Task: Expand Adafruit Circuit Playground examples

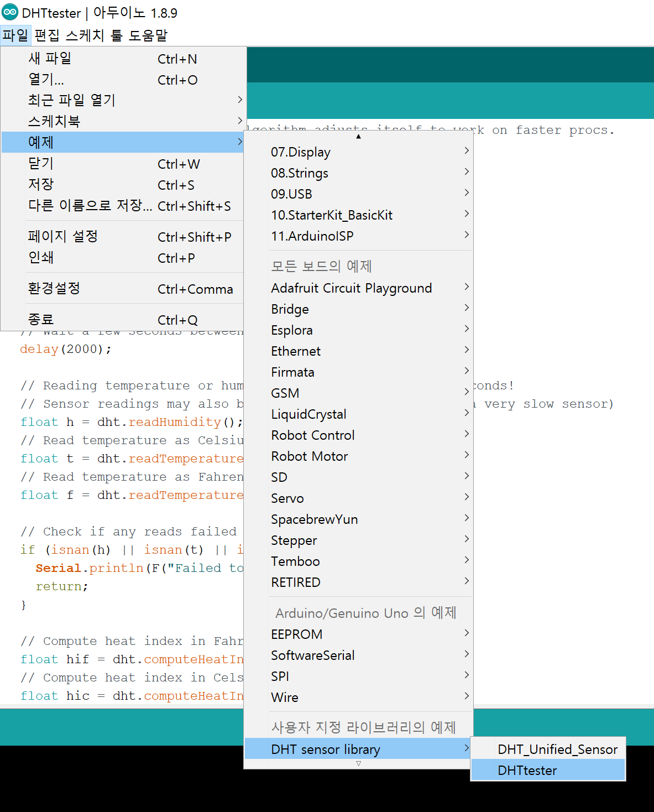Action: [x=358, y=288]
